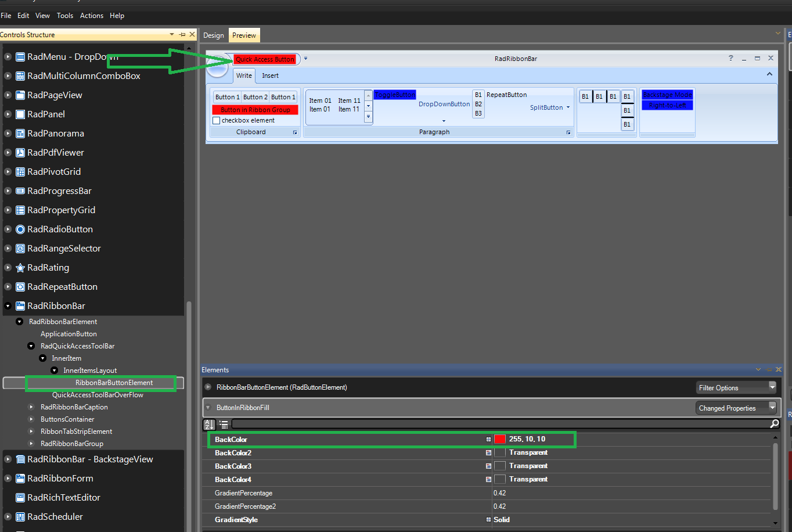792x532 pixels.
Task: Click the RadRangeSelector control icon
Action: pyautogui.click(x=20, y=249)
